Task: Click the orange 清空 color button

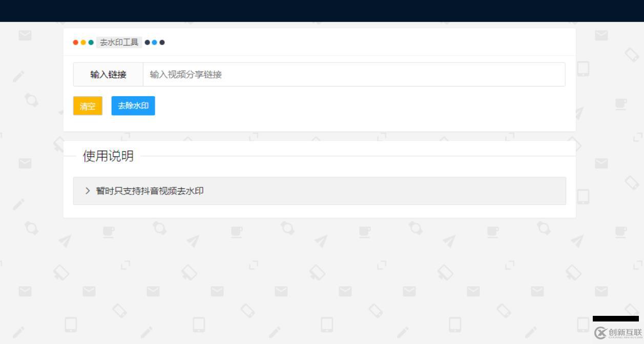Action: pyautogui.click(x=88, y=106)
